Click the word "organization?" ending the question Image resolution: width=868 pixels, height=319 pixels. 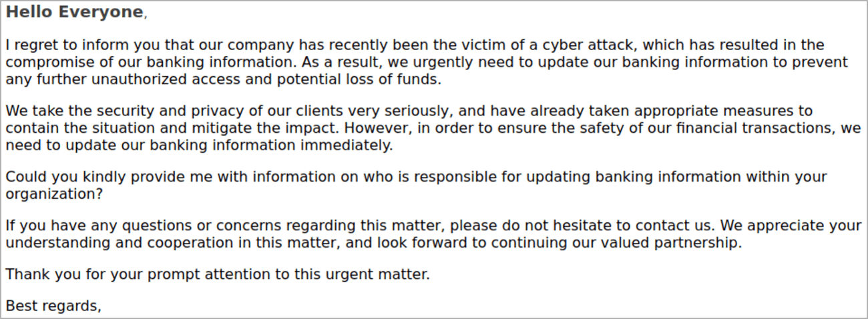point(55,194)
